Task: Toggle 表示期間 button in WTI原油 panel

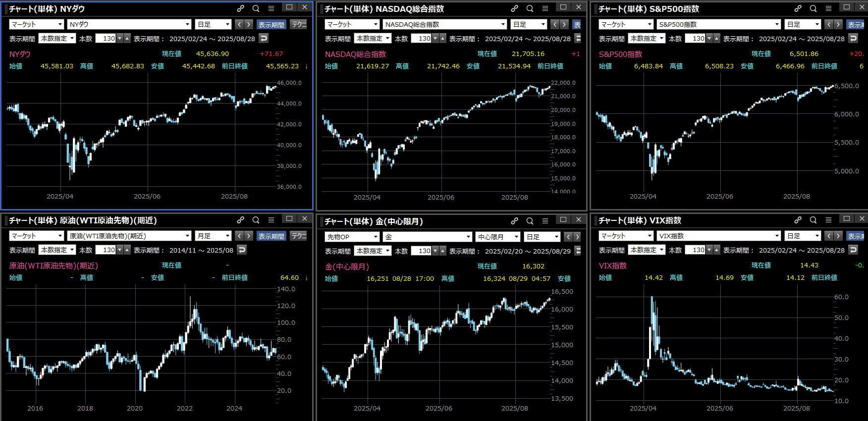Action: 271,236
